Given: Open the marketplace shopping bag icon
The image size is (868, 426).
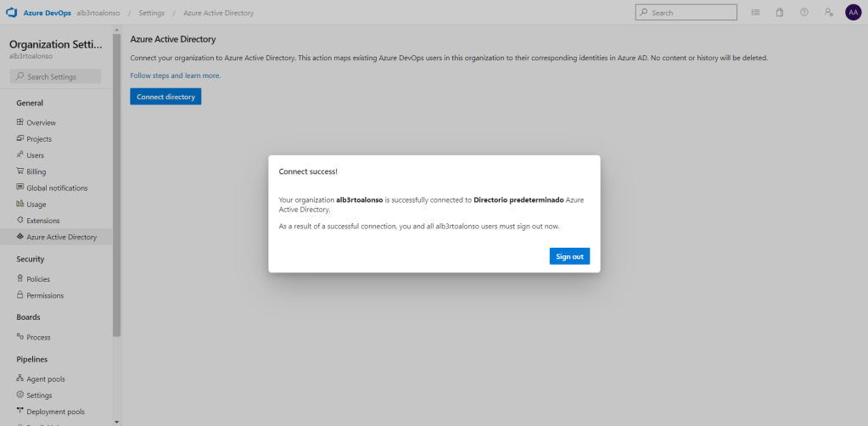Looking at the screenshot, I should [779, 13].
